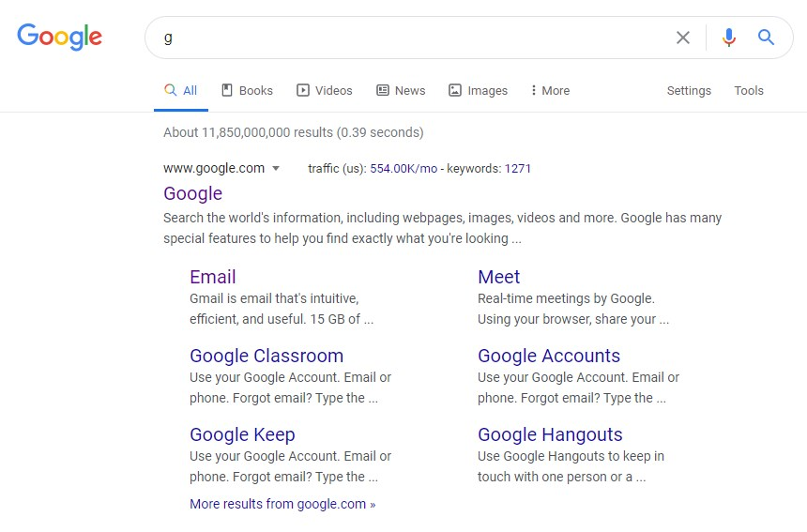Image resolution: width=807 pixels, height=532 pixels.
Task: Switch to Images results tab
Action: (x=478, y=91)
